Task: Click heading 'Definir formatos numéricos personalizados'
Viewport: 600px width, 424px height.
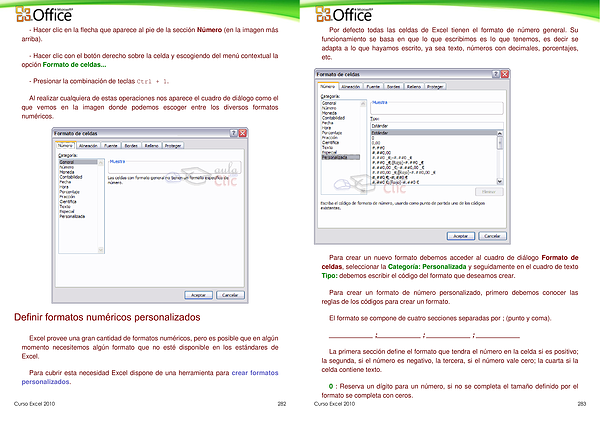Action: point(107,317)
